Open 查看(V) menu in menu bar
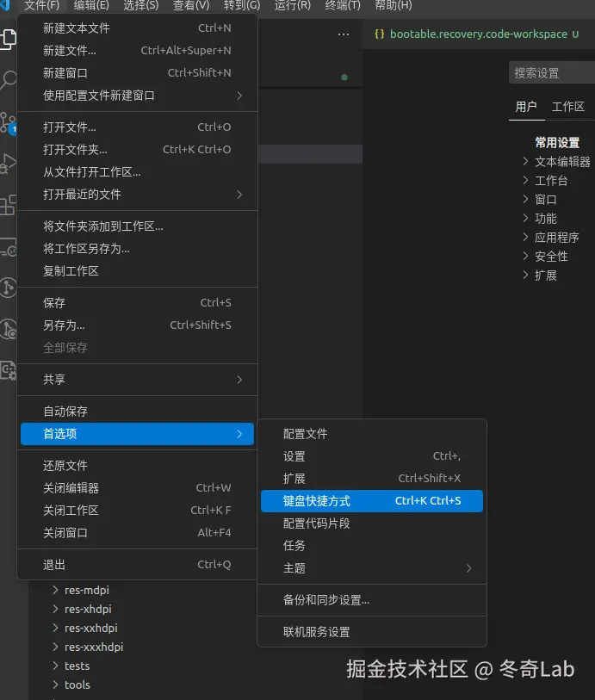The height and width of the screenshot is (700, 595). pos(191,5)
